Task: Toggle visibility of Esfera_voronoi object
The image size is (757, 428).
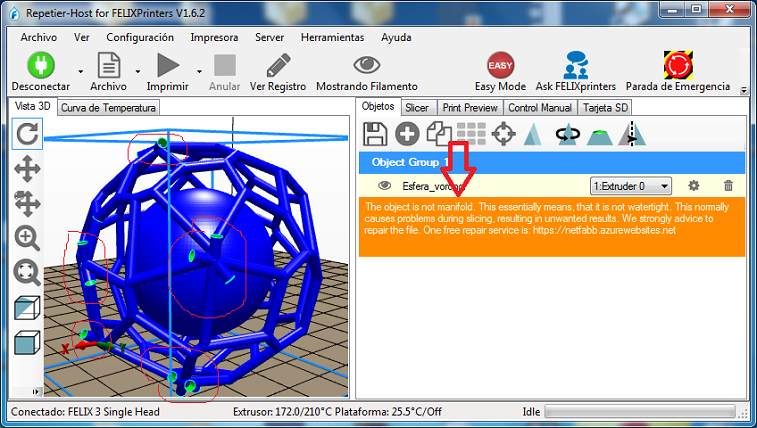Action: tap(384, 186)
